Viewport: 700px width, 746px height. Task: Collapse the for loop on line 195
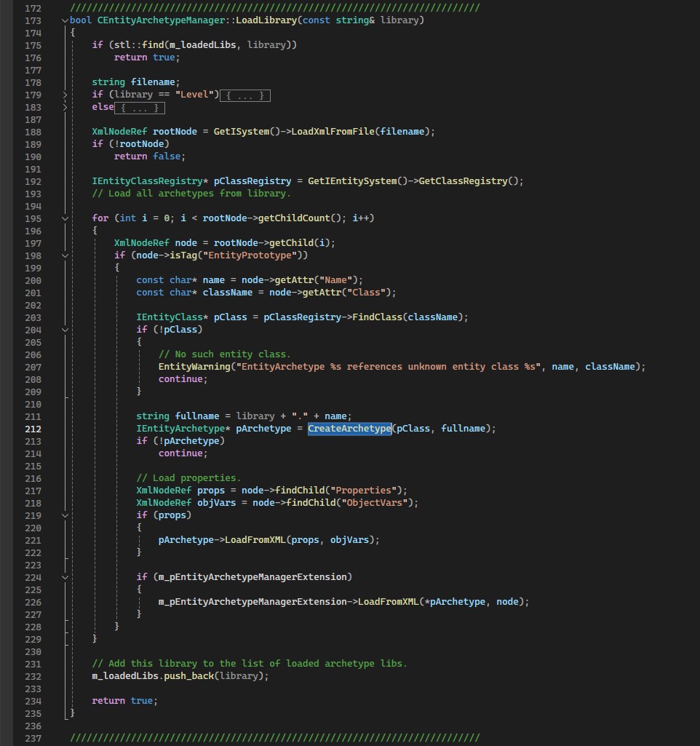(65, 218)
